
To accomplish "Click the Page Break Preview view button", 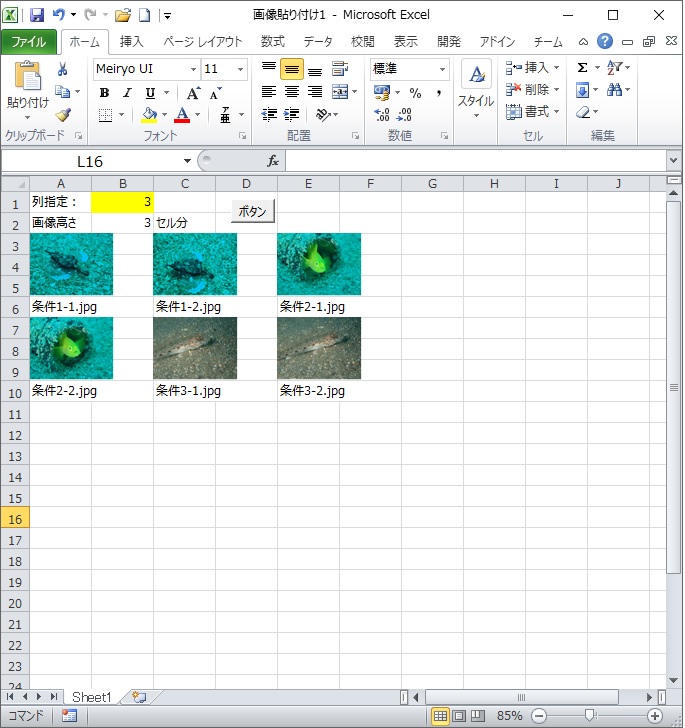I will [477, 716].
